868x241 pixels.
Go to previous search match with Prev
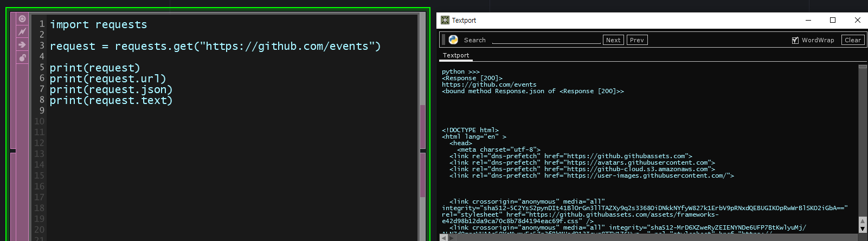pyautogui.click(x=637, y=40)
